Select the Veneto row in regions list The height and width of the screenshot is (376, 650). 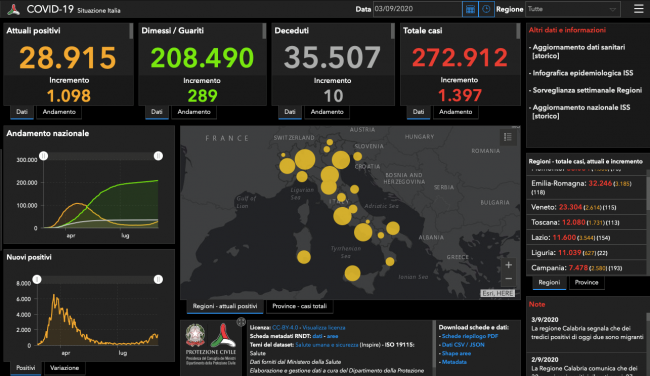pyautogui.click(x=586, y=207)
